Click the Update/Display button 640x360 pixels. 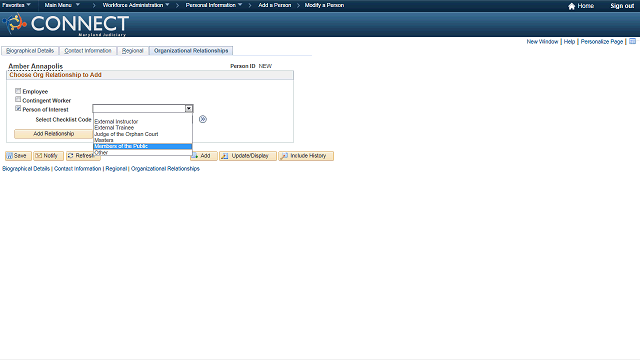pos(248,156)
